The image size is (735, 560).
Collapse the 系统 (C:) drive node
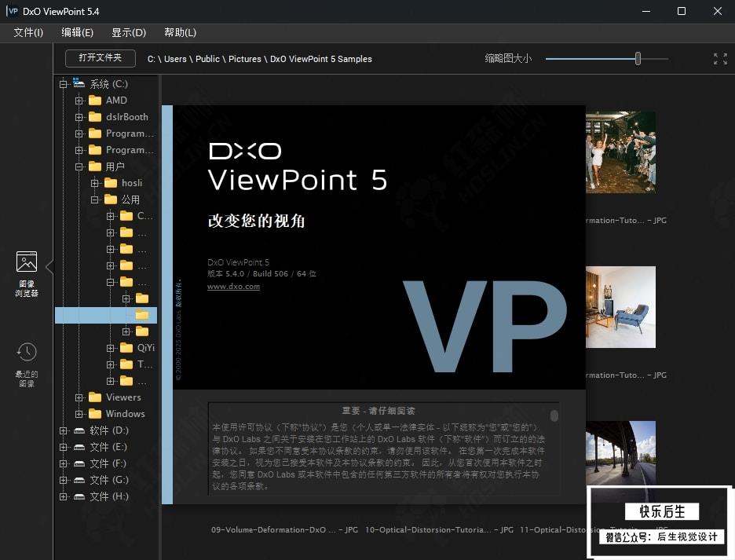tap(64, 84)
